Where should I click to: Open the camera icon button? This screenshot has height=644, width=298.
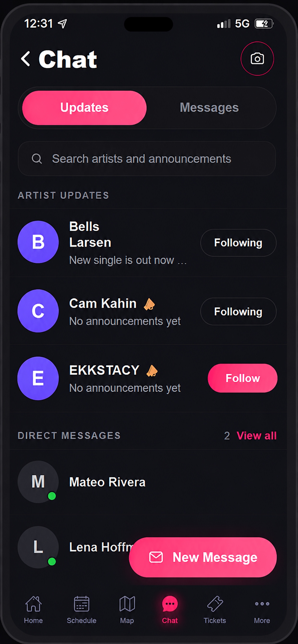tap(257, 58)
